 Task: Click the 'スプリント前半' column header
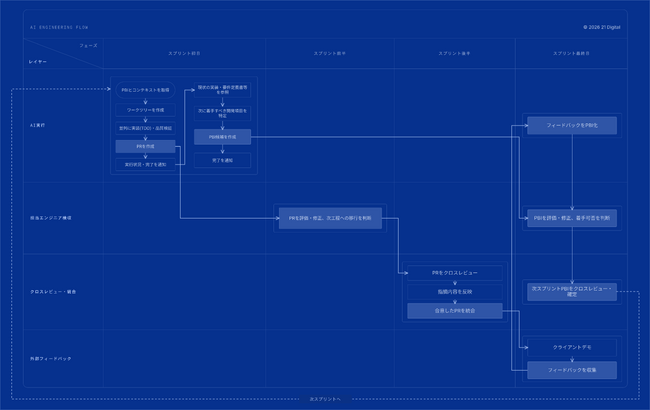tap(330, 53)
